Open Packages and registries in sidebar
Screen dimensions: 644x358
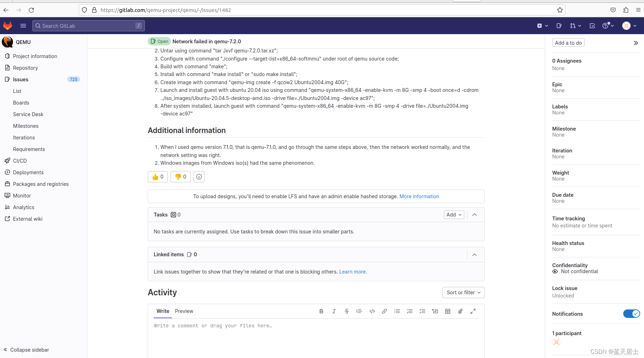[41, 184]
